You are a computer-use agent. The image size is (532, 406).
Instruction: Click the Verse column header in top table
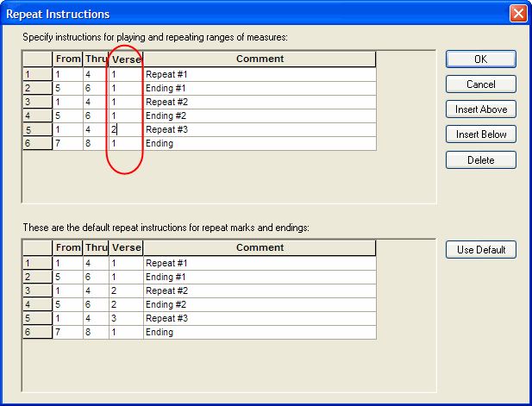[x=126, y=59]
